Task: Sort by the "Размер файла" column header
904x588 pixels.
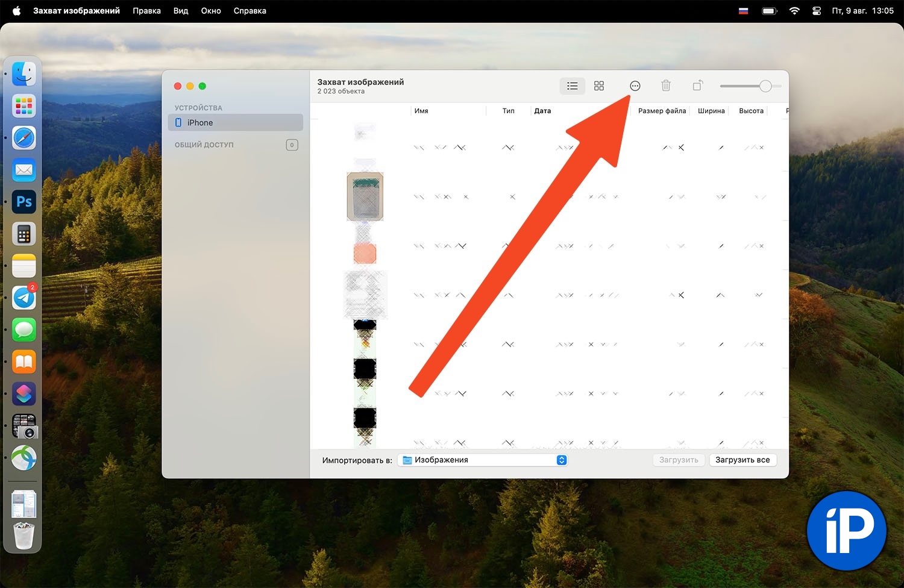Action: click(662, 111)
